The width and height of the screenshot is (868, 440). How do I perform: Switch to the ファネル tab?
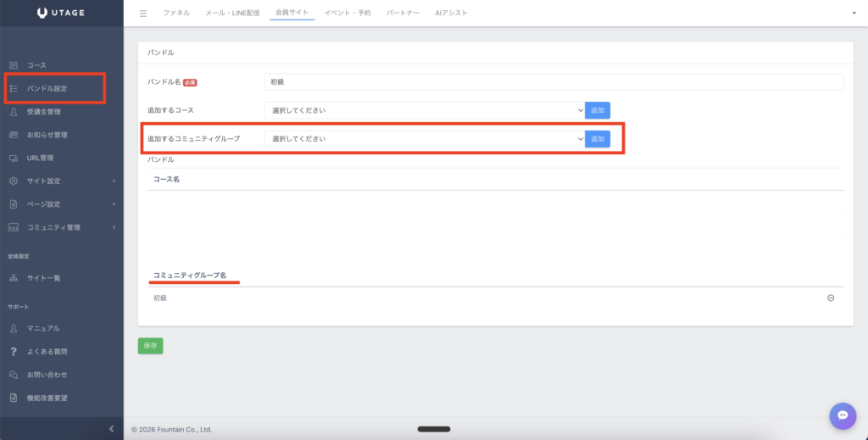pyautogui.click(x=176, y=13)
